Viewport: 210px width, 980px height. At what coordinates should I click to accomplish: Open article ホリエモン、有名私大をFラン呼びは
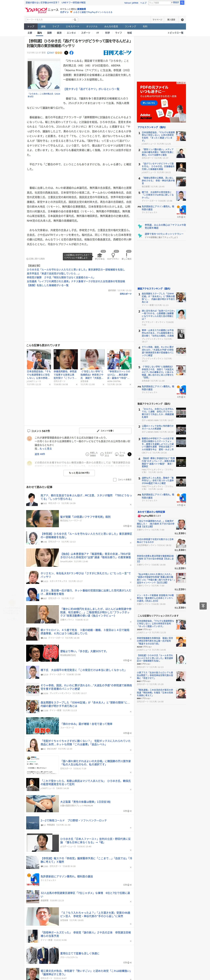coord(86,575)
